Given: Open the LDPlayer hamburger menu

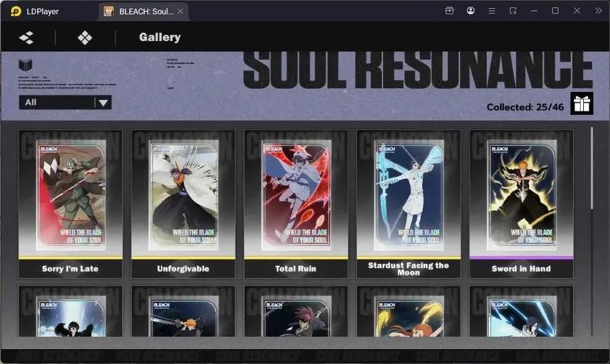Looking at the screenshot, I should (492, 11).
